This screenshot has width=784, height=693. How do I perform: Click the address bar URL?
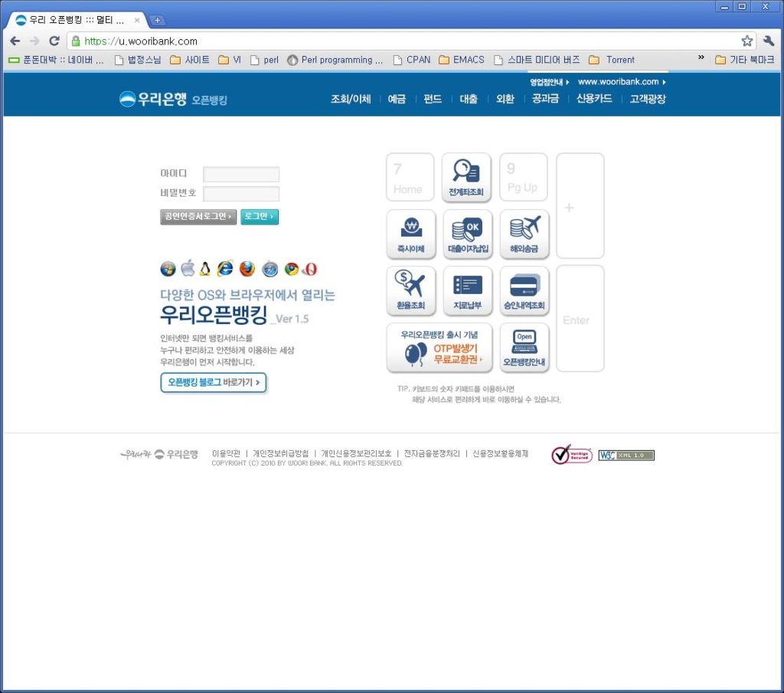[141, 41]
